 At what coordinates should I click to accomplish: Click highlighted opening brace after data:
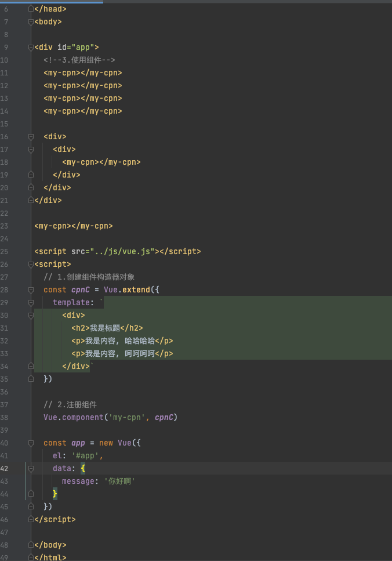click(83, 468)
